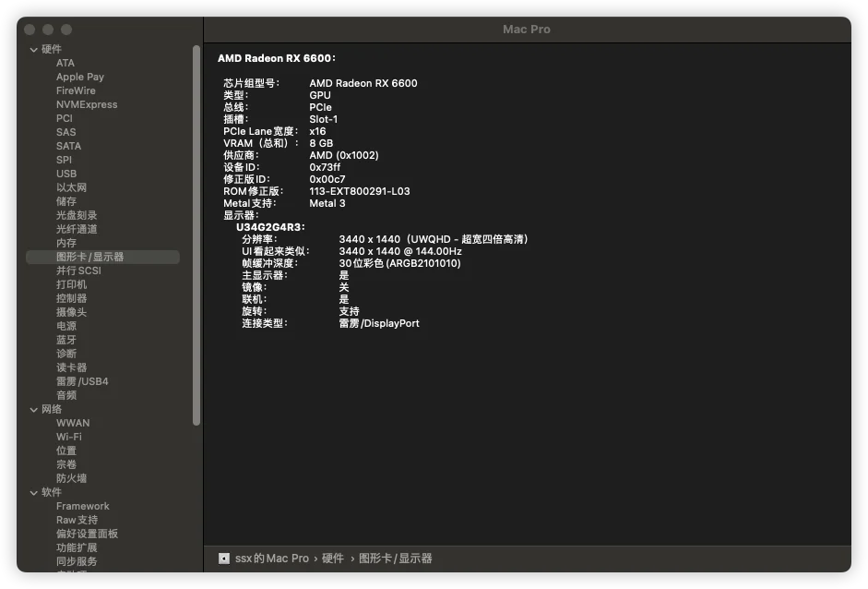Select FireWire in the sidebar
Screen dimensions: 868x589
pos(76,90)
